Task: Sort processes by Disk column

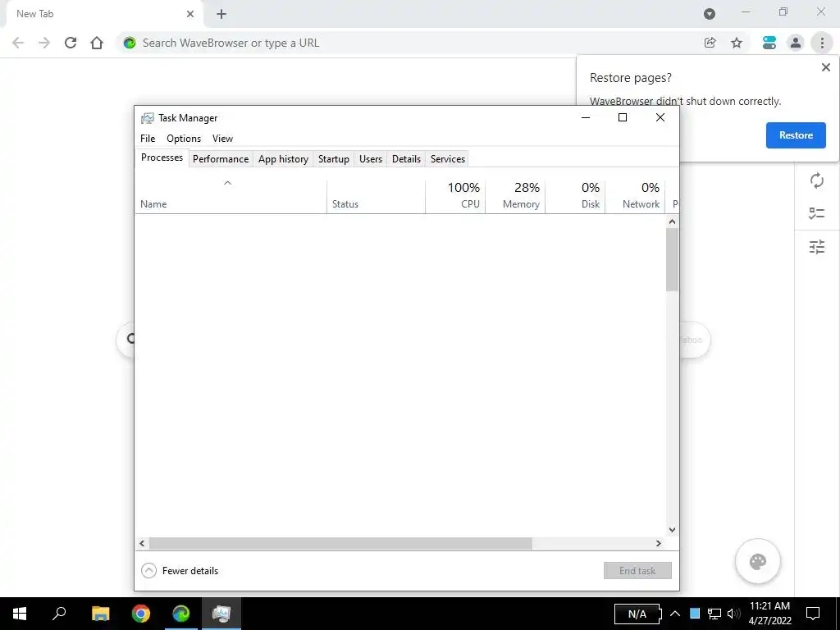Action: click(575, 196)
